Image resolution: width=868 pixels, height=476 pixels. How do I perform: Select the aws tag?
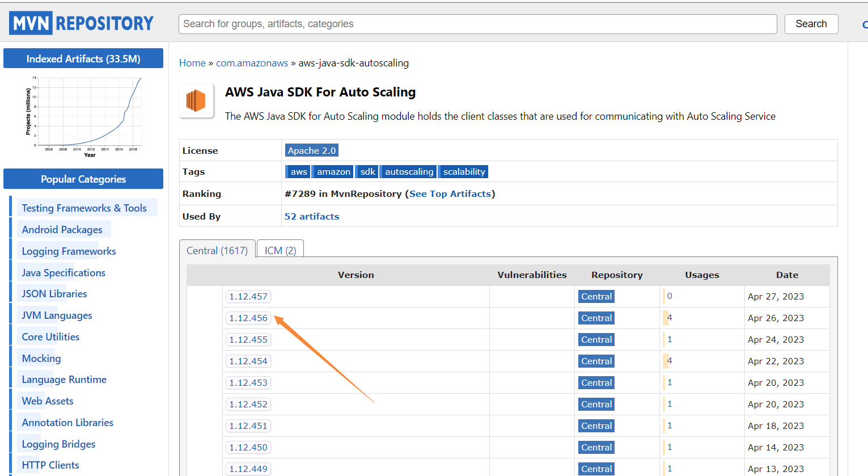point(299,172)
